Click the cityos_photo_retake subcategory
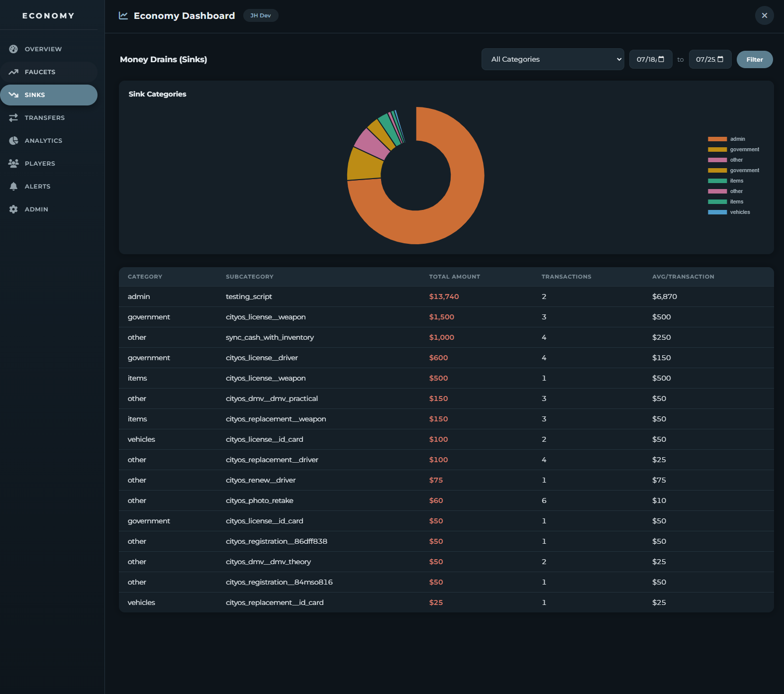Viewport: 784px width, 694px height. click(260, 500)
